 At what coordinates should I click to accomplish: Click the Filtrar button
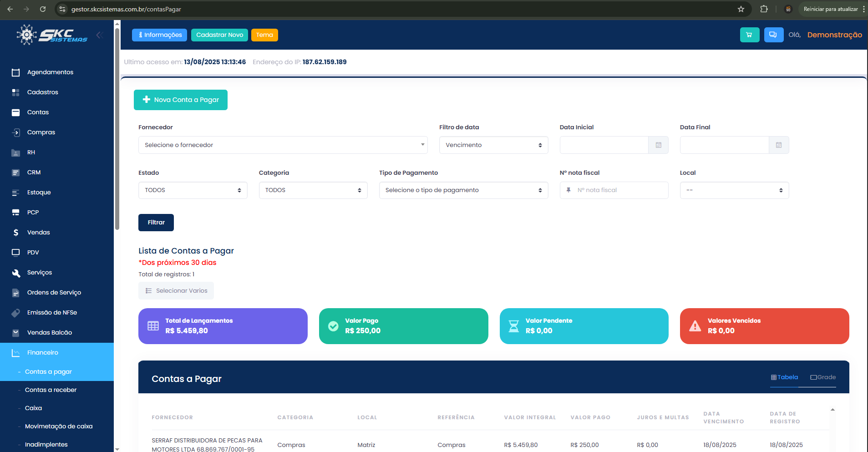coord(156,223)
